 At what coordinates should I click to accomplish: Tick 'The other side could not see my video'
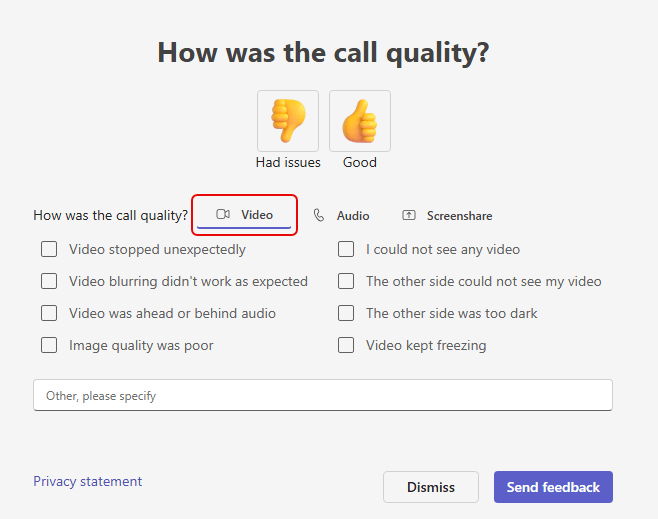click(346, 281)
